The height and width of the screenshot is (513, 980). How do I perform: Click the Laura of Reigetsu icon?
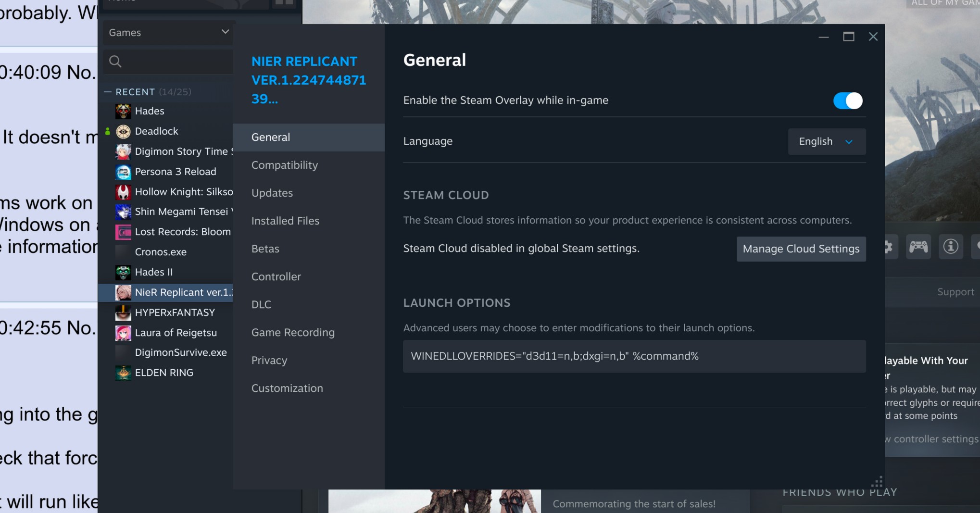tap(123, 333)
